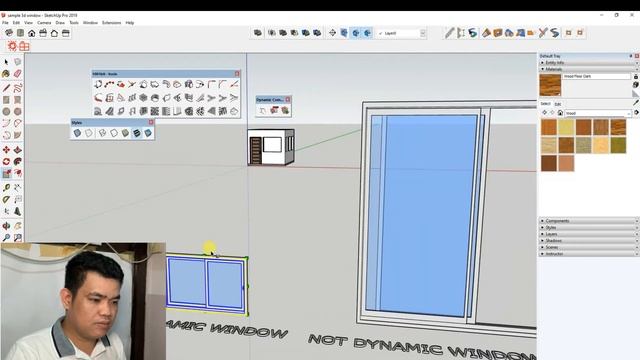The image size is (640, 360).
Task: Activate the Freehand squiggle tool
Action: 18,88
